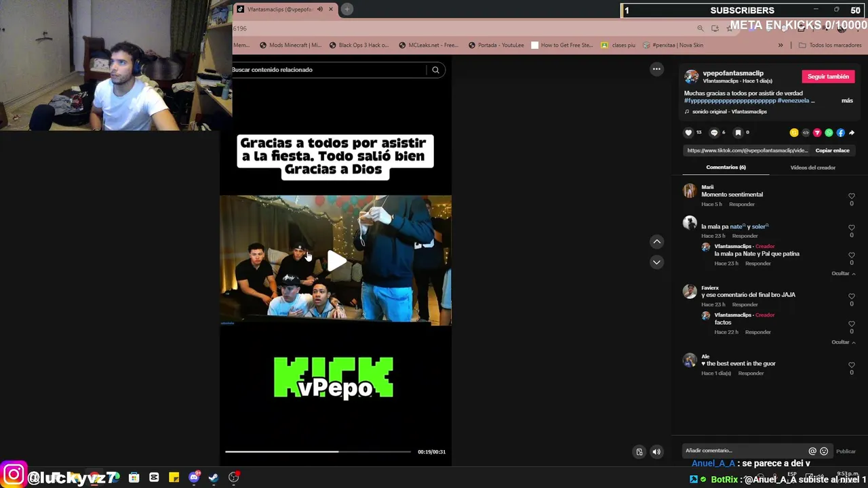
Task: Open vpepofantasmaclip profile avatar
Action: pyautogui.click(x=691, y=77)
